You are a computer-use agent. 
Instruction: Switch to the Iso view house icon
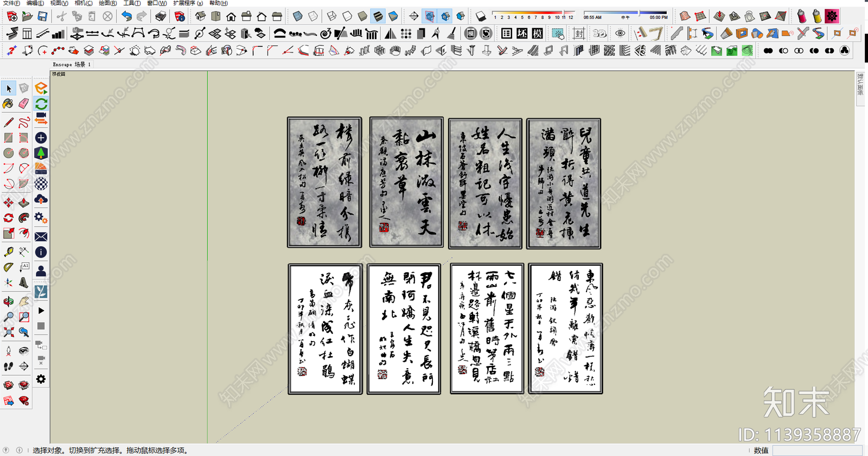click(200, 16)
